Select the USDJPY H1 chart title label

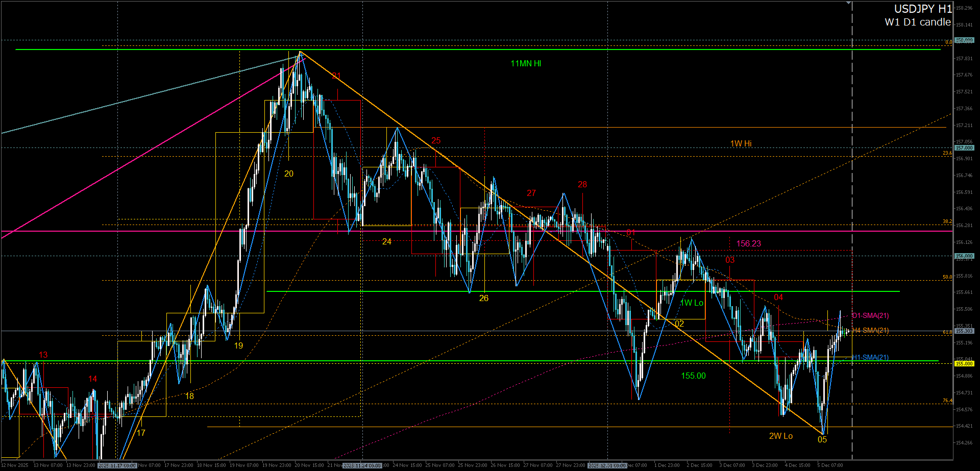[x=922, y=9]
